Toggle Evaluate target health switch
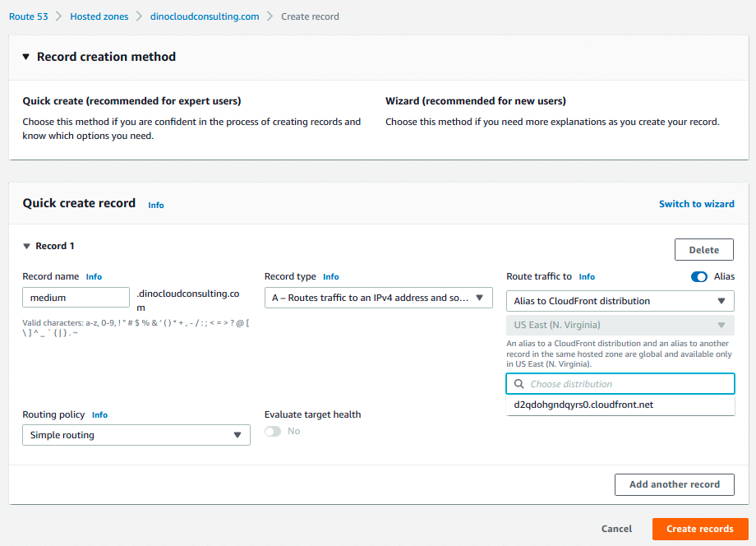Viewport: 756px width, 546px height. coord(273,432)
